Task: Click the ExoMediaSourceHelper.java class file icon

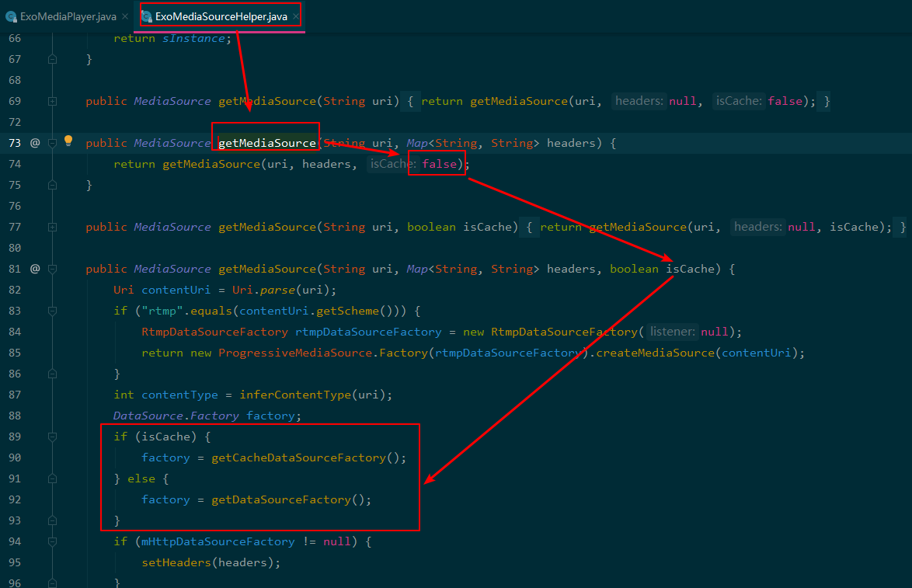Action: (147, 17)
